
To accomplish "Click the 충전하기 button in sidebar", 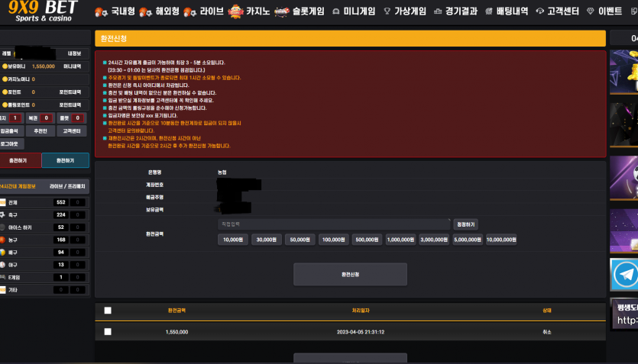I will click(18, 160).
